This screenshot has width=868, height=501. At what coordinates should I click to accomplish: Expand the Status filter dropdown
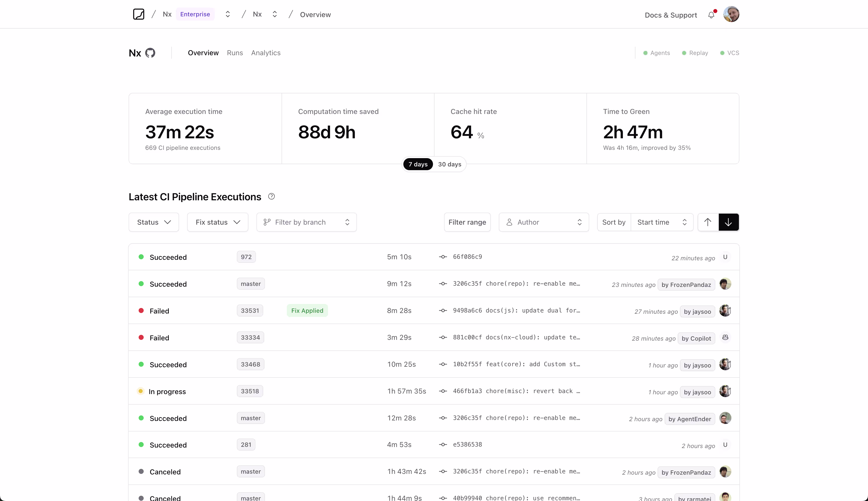point(153,222)
